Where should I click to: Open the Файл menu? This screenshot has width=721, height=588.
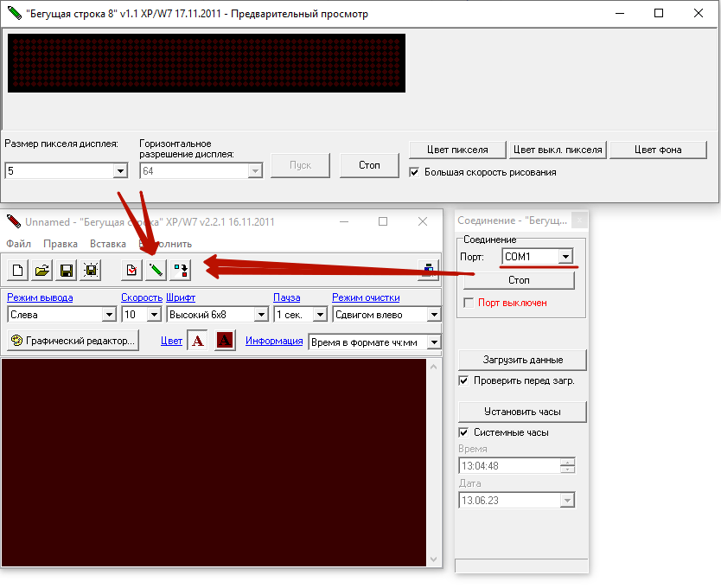(x=19, y=244)
